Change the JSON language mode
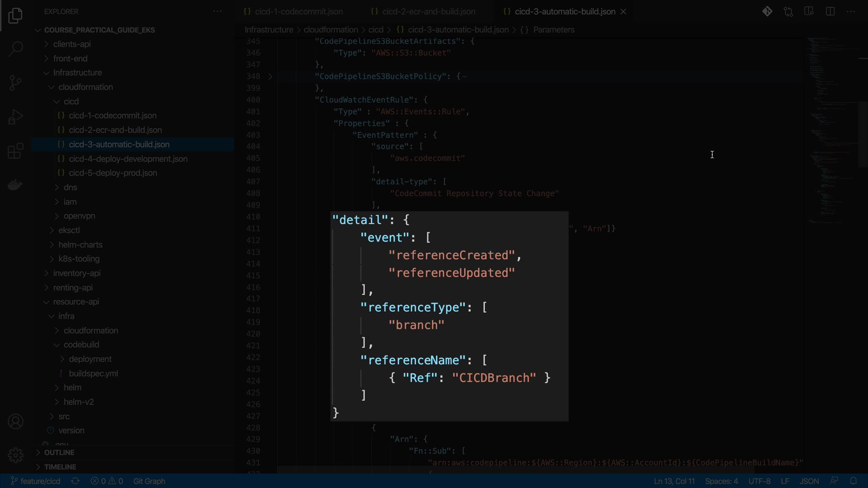 pyautogui.click(x=809, y=481)
